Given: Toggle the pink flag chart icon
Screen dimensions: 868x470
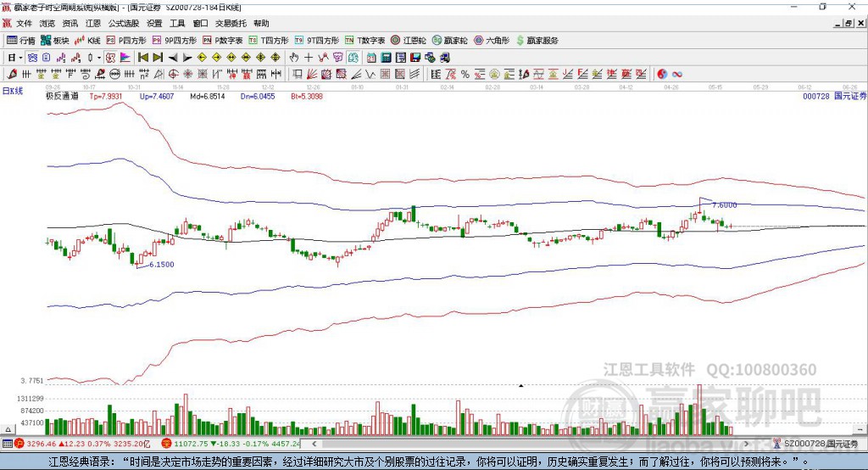Looking at the screenshot, I should point(125,58).
